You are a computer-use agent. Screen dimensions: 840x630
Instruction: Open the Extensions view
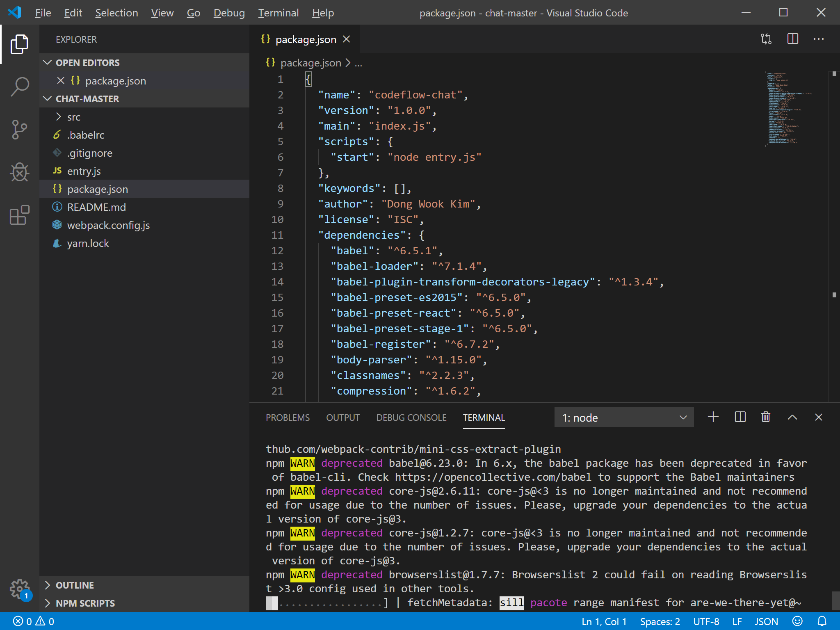click(x=19, y=215)
